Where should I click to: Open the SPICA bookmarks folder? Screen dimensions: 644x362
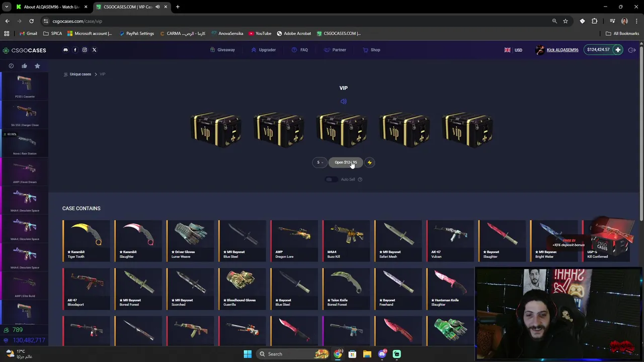coord(53,33)
